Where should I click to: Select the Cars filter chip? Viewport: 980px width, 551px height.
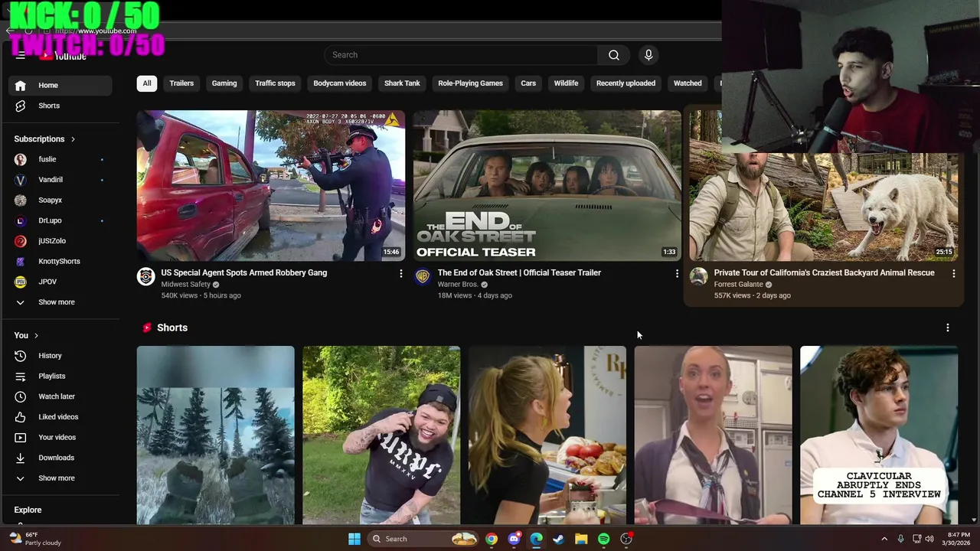[x=528, y=83]
